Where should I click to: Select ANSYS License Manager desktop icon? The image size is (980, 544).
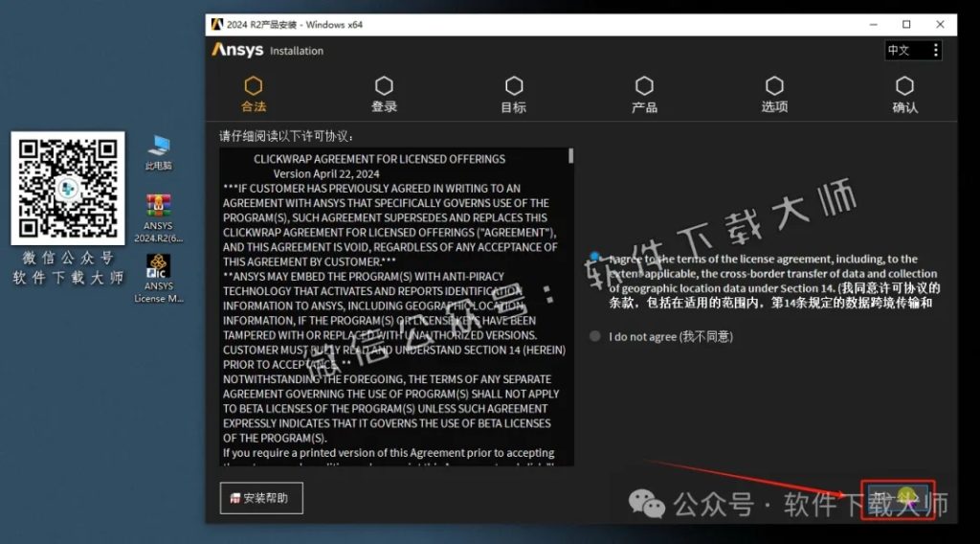point(158,279)
